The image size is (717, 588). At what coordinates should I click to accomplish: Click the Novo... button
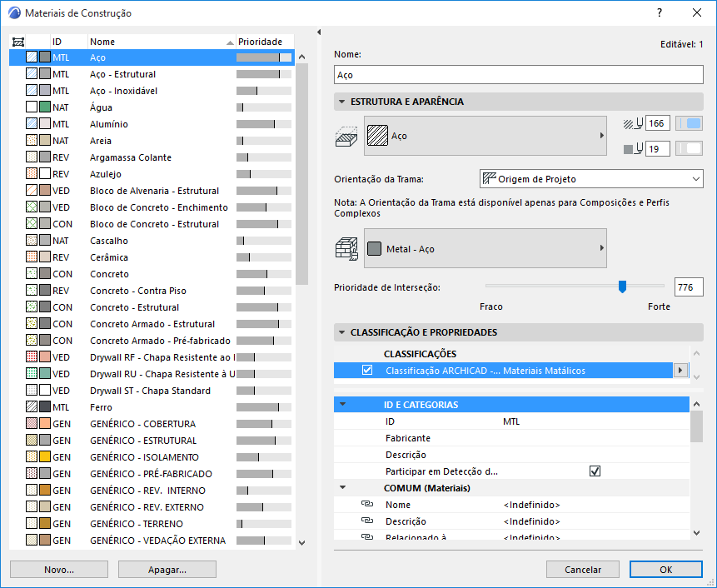pyautogui.click(x=59, y=570)
